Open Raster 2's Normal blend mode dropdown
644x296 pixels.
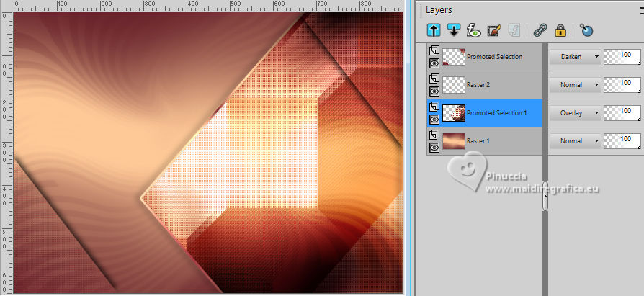(575, 84)
